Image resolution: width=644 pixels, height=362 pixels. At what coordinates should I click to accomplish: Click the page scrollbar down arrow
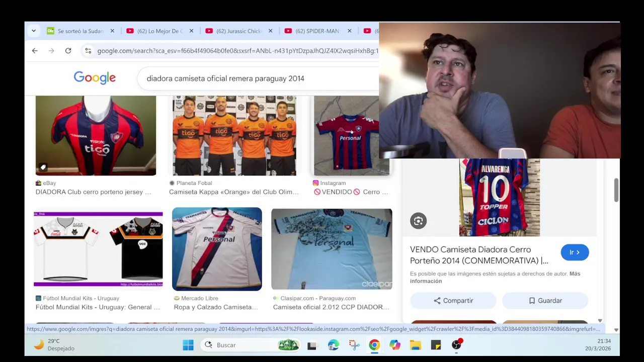[616, 330]
